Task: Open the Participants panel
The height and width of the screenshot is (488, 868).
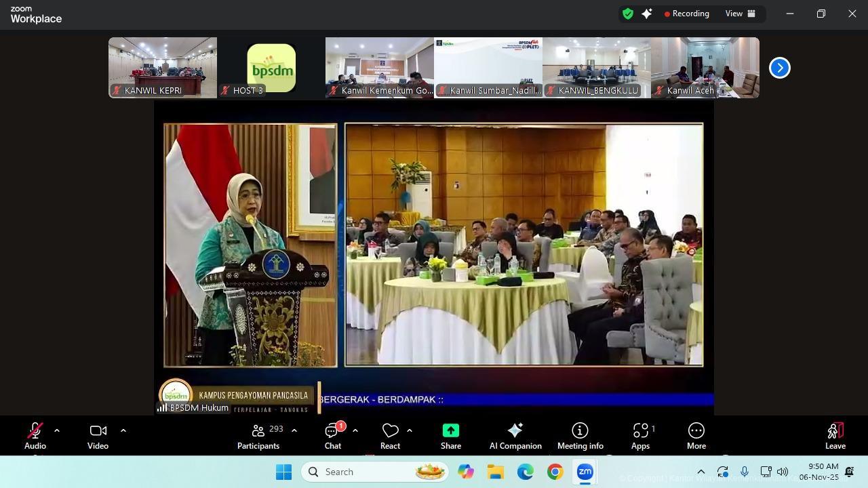Action: click(258, 436)
